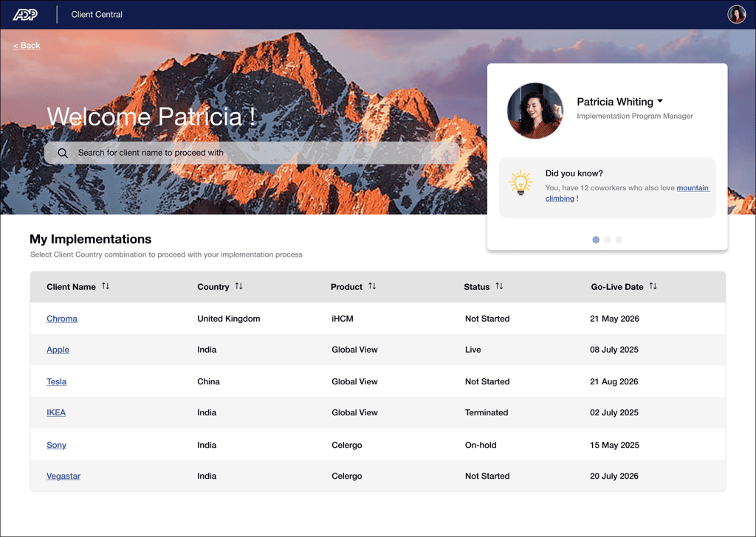Open the Vegastar client

pos(63,476)
